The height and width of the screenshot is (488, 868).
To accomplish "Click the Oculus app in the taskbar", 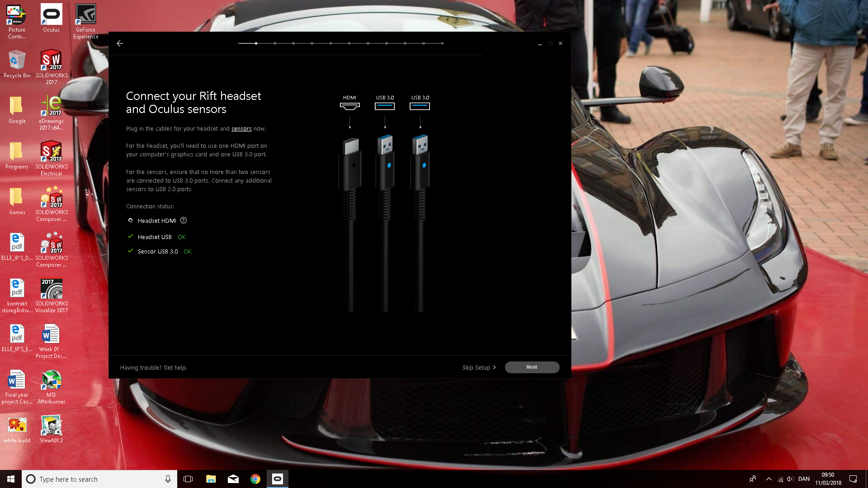I will click(x=278, y=479).
